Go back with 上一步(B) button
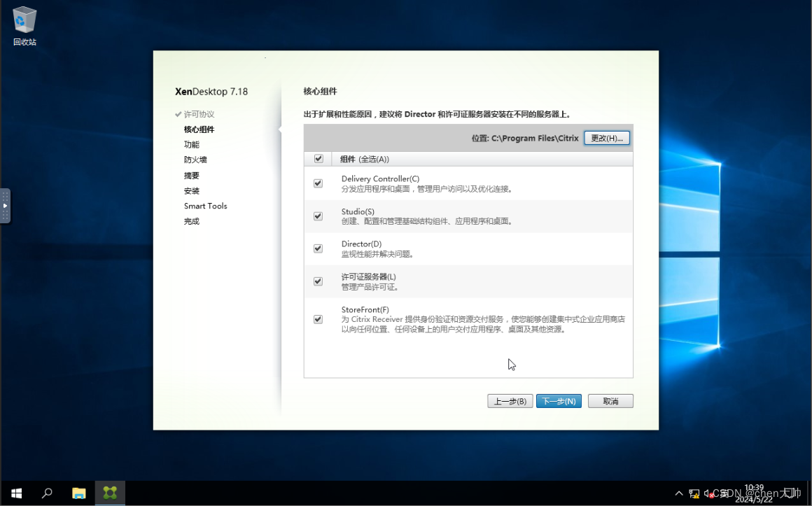 pyautogui.click(x=510, y=402)
